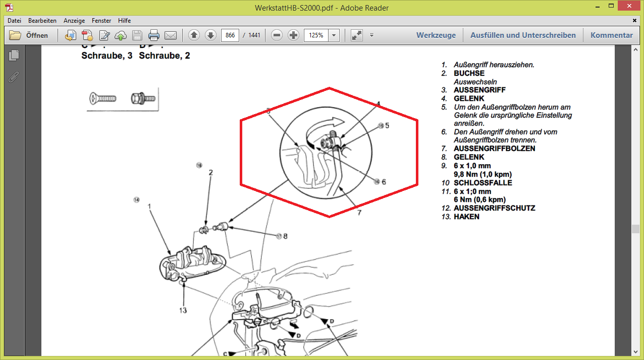The height and width of the screenshot is (360, 644).
Task: Go to the next page with down arrow
Action: 210,35
